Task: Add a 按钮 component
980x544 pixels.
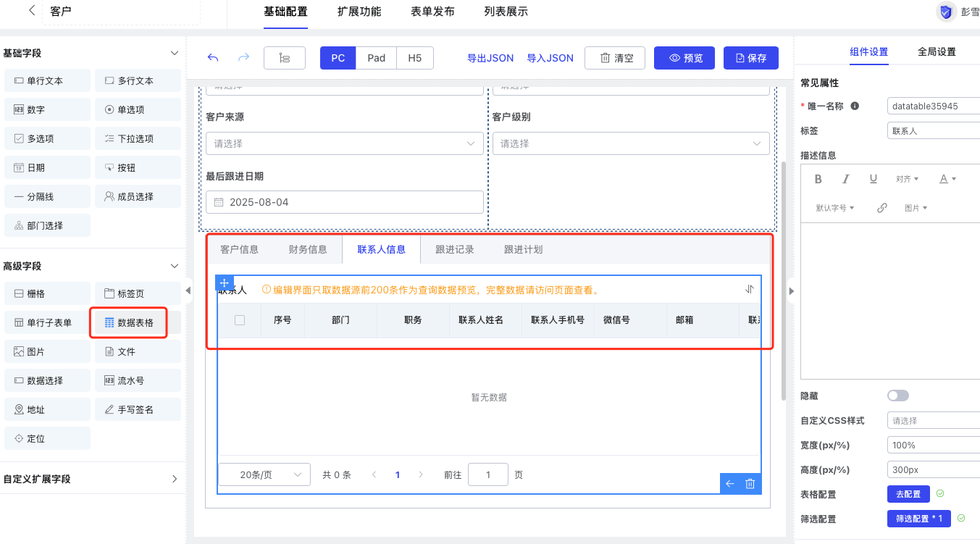Action: pyautogui.click(x=138, y=167)
